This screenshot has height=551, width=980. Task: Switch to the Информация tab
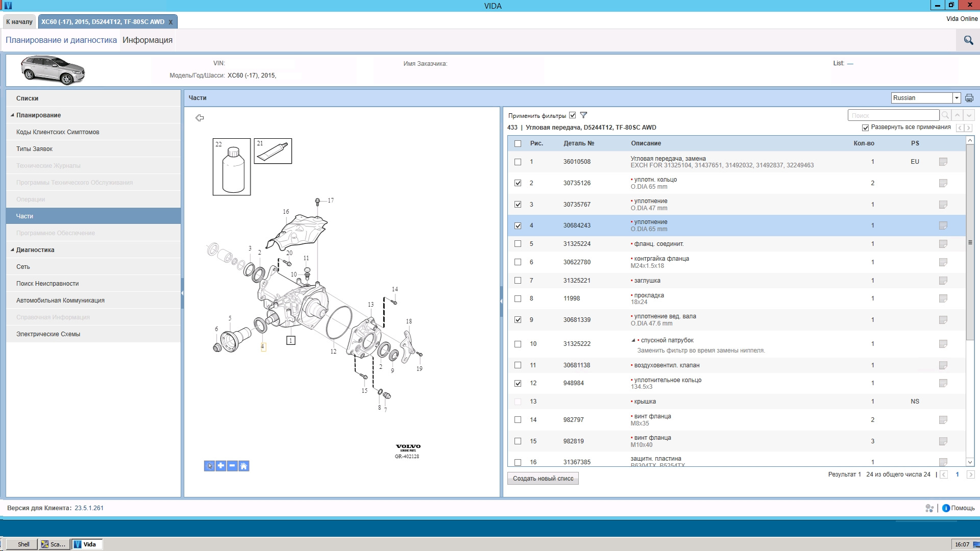click(148, 40)
